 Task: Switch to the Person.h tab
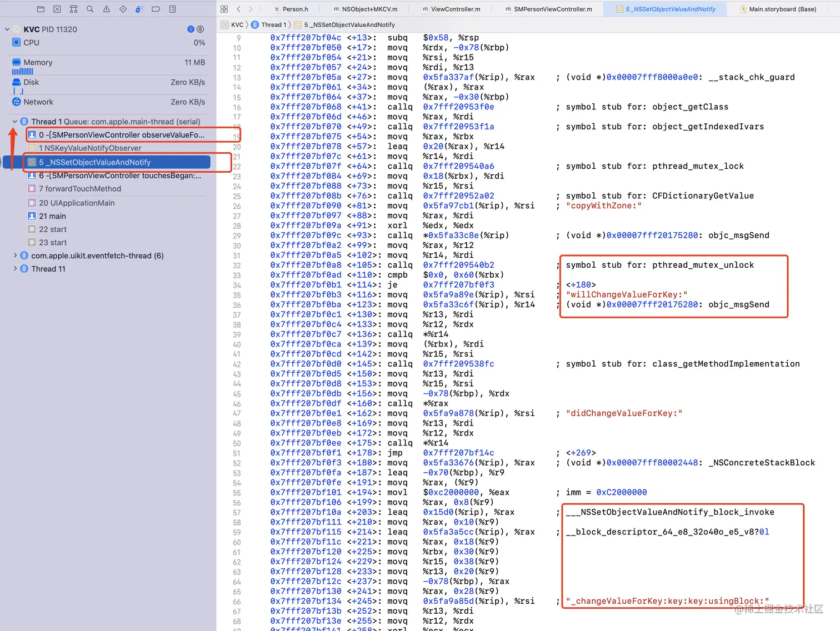point(291,9)
